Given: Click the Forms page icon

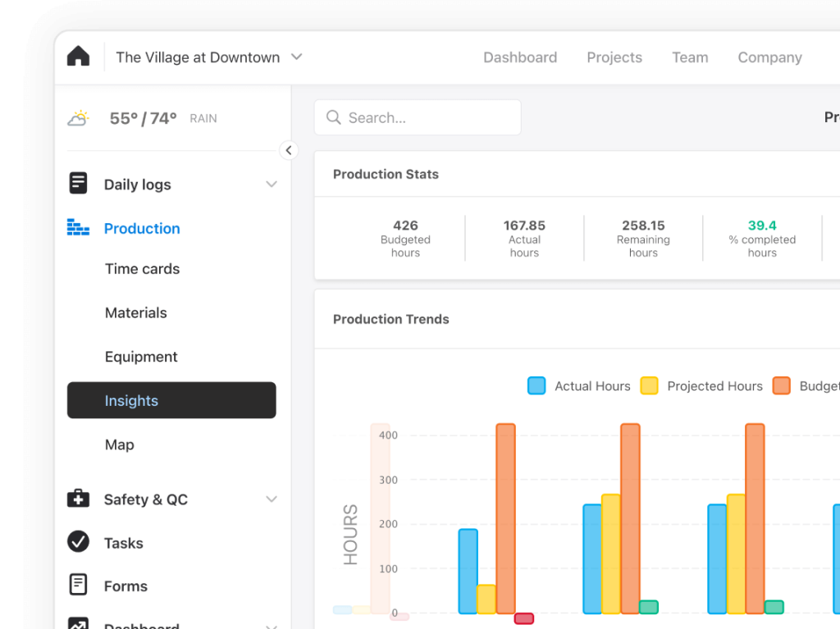Looking at the screenshot, I should tap(78, 585).
